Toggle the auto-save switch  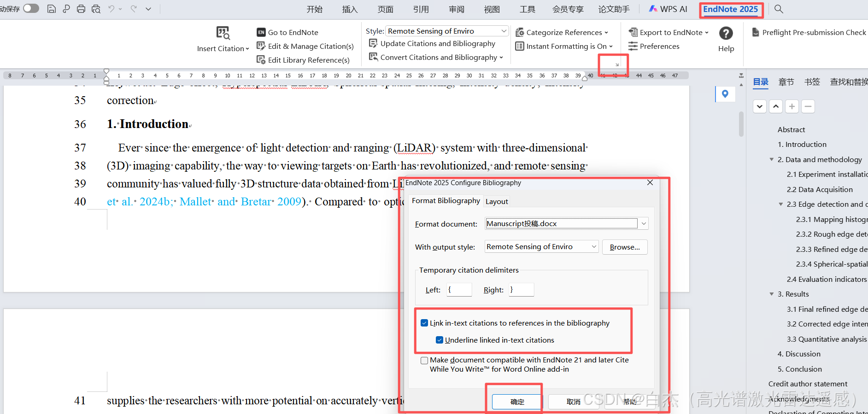coord(31,8)
